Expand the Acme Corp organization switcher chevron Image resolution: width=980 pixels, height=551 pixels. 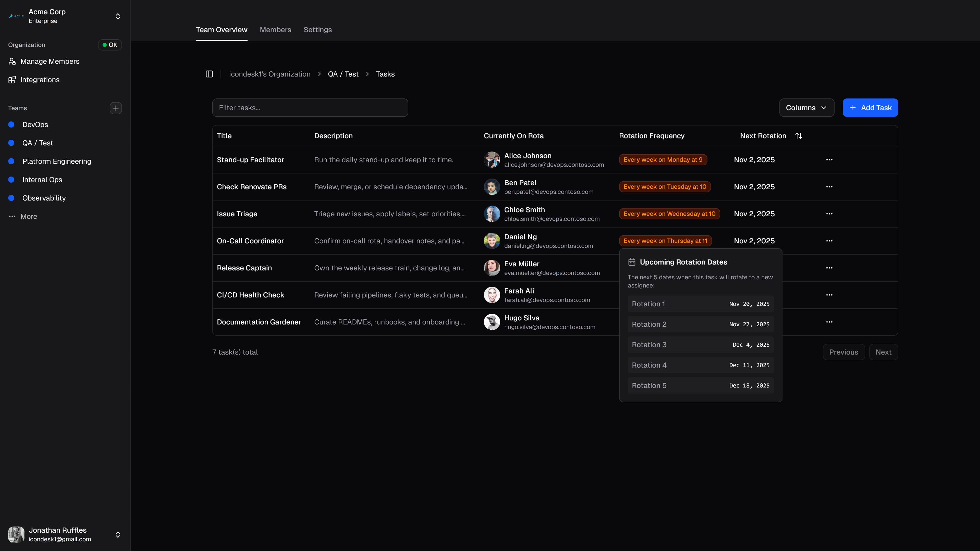coord(118,16)
